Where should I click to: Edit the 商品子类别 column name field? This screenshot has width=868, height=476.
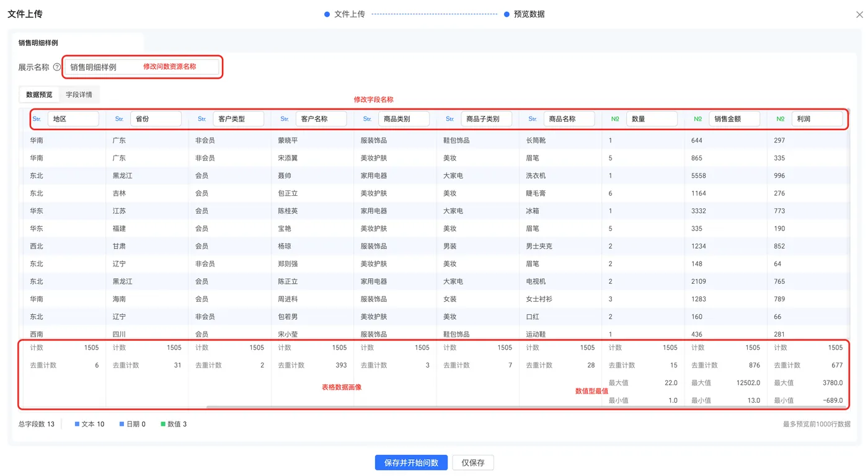pos(487,119)
